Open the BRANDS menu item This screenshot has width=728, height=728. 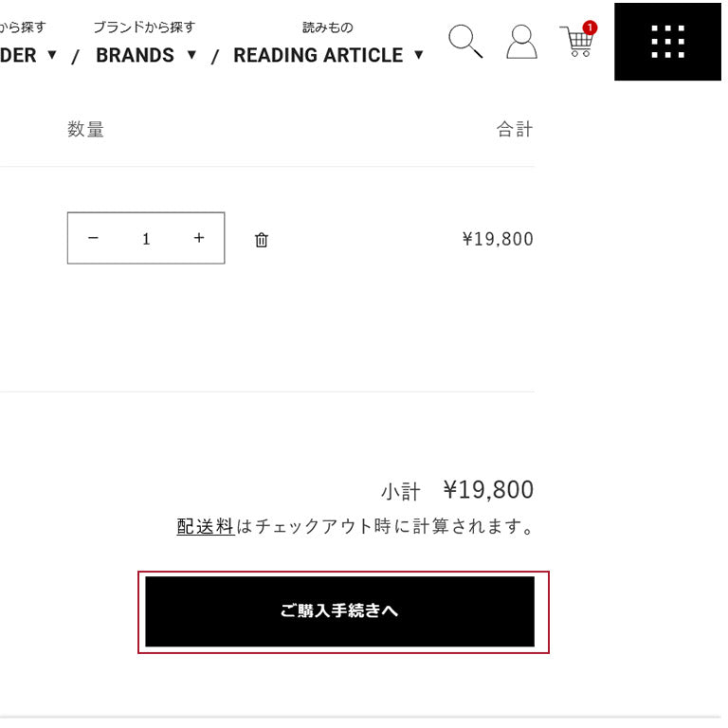click(x=136, y=55)
